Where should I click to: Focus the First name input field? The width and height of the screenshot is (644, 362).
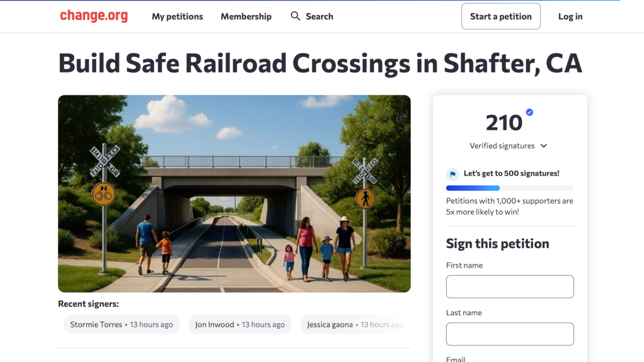[x=510, y=287]
